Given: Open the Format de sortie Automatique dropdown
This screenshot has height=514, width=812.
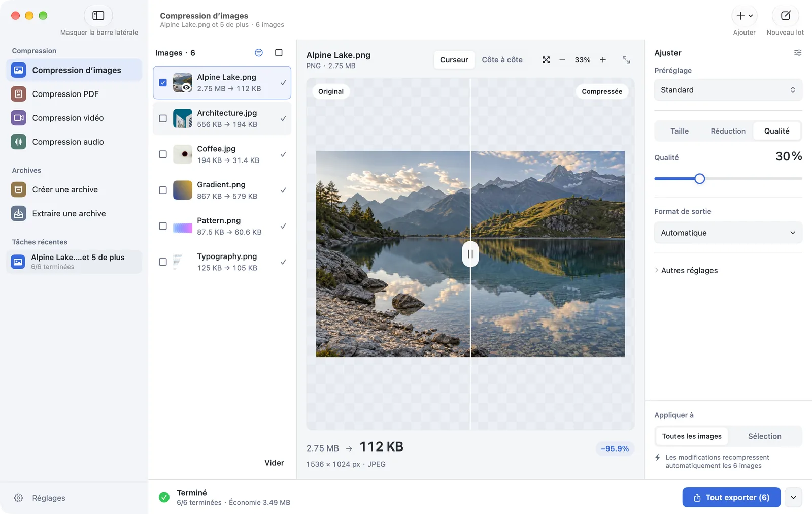Looking at the screenshot, I should click(728, 233).
